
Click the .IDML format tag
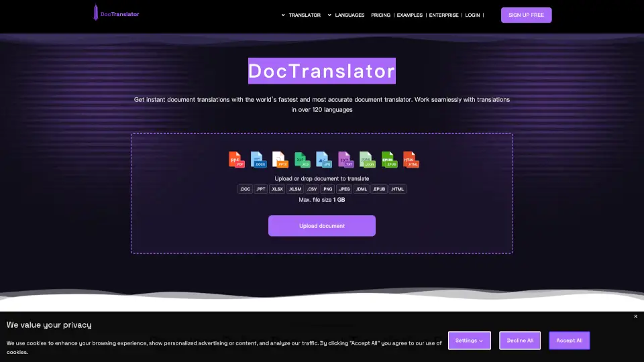[x=362, y=189]
